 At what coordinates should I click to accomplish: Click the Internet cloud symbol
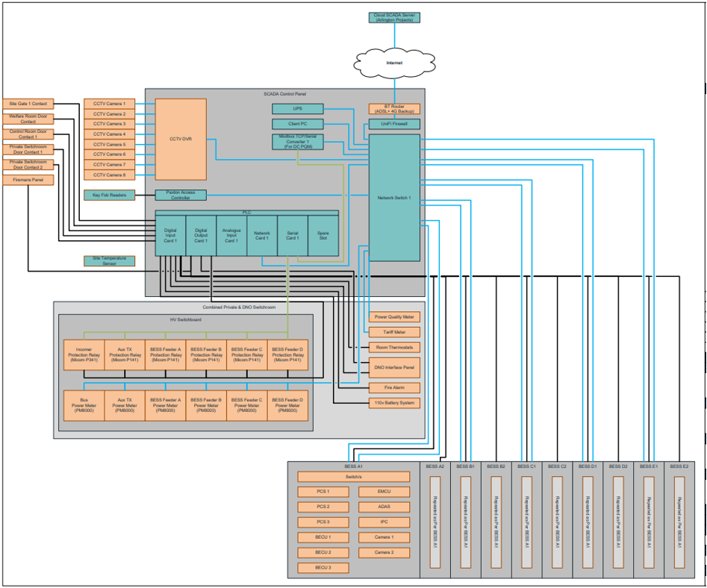coord(393,63)
